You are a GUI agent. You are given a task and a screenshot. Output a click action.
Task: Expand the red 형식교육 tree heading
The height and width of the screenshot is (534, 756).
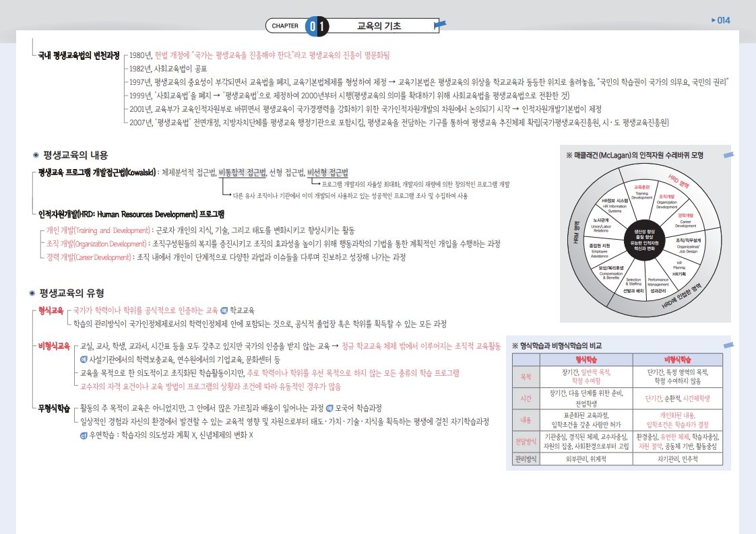[51, 310]
